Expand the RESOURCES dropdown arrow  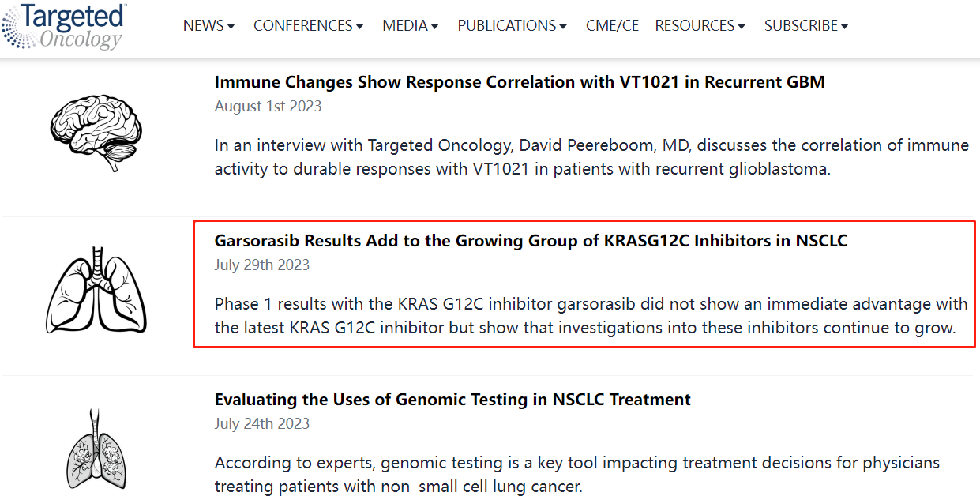[742, 27]
